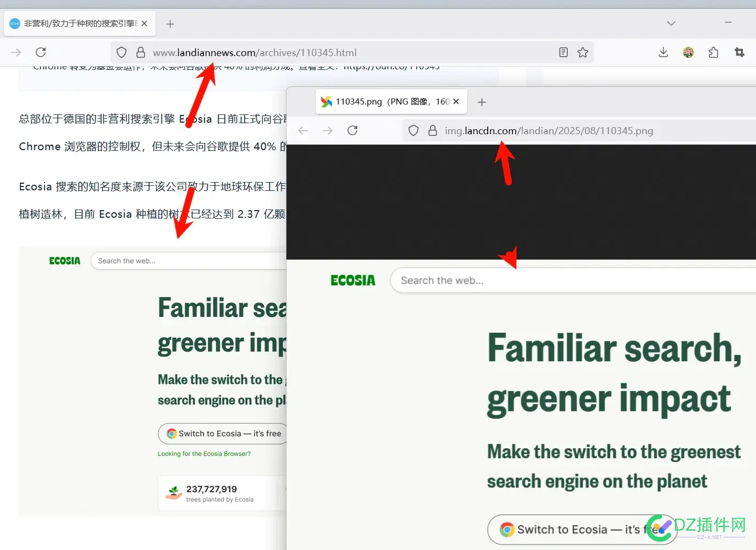Open new tab next to Ecosia article tab
756x550 pixels.
tap(170, 24)
